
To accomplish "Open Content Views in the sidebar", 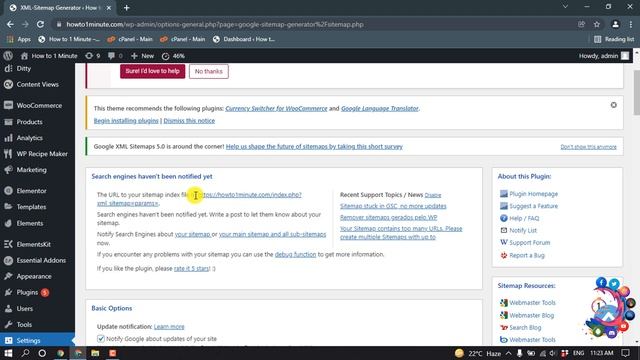I will [x=37, y=84].
